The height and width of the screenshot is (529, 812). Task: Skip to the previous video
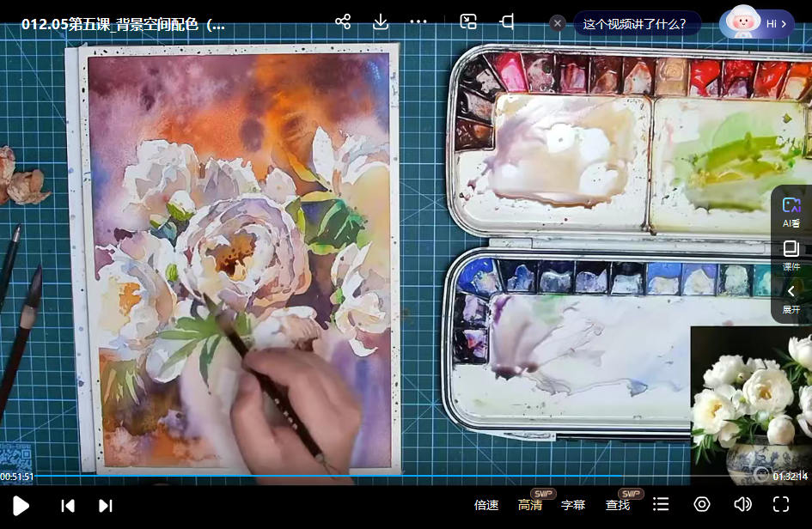coord(68,505)
